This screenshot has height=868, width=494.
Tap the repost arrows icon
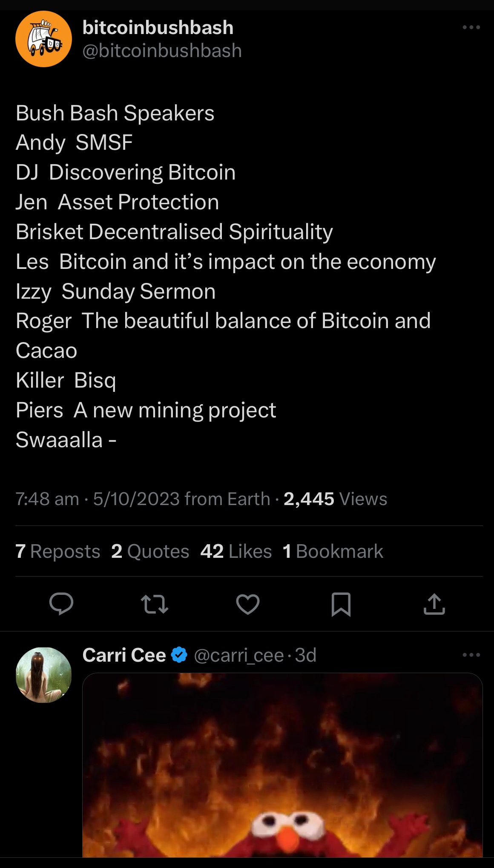click(x=154, y=604)
